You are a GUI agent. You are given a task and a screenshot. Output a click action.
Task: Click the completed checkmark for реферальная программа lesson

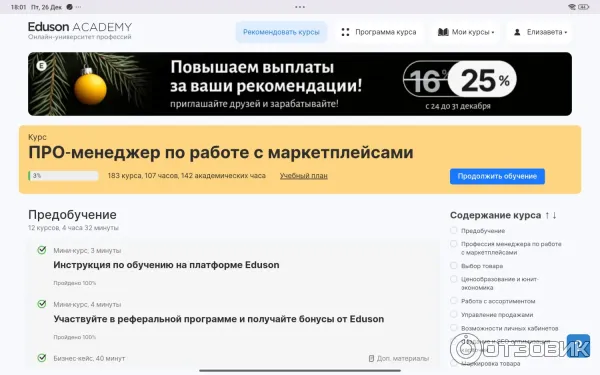[x=42, y=304]
